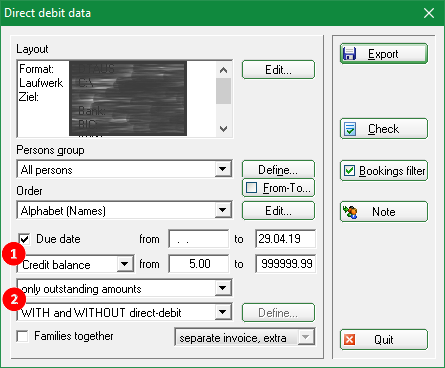Click the Note icon
The height and width of the screenshot is (368, 445).
pyautogui.click(x=350, y=212)
